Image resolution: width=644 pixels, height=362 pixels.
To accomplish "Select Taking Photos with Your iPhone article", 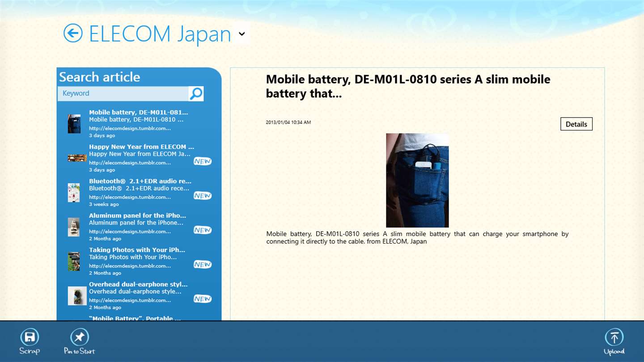I will (x=139, y=261).
